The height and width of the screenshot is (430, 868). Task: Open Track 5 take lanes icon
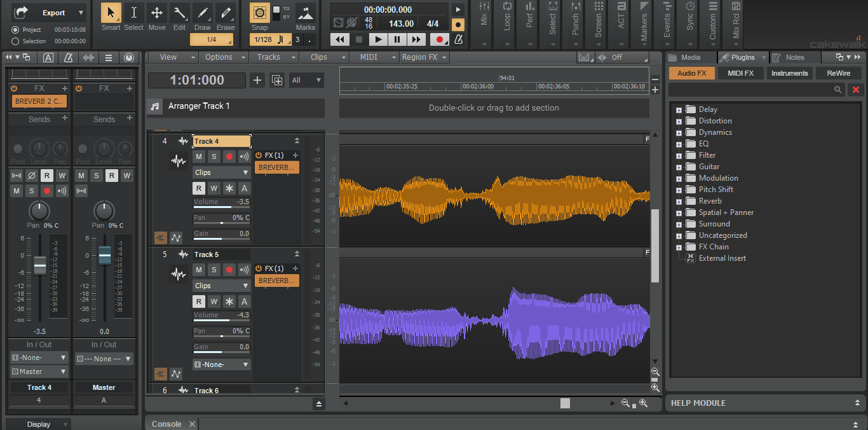point(160,373)
